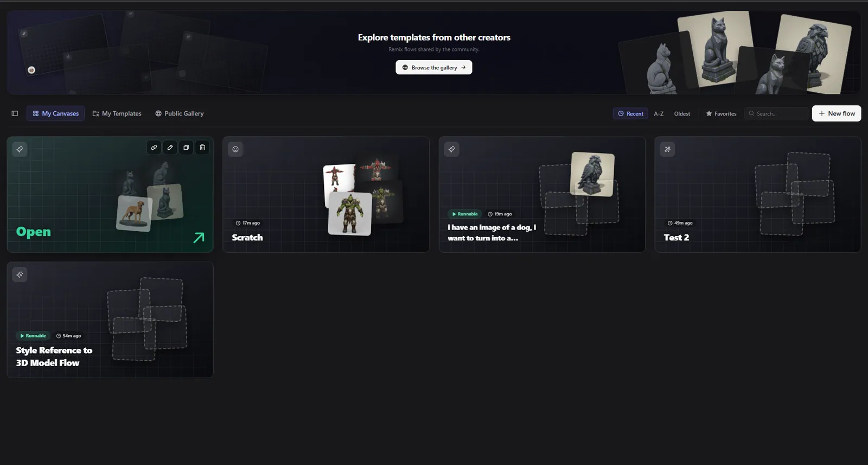Screen dimensions: 868x465
Task: Click the dog figurine thumbnail on Open card
Action: click(134, 213)
